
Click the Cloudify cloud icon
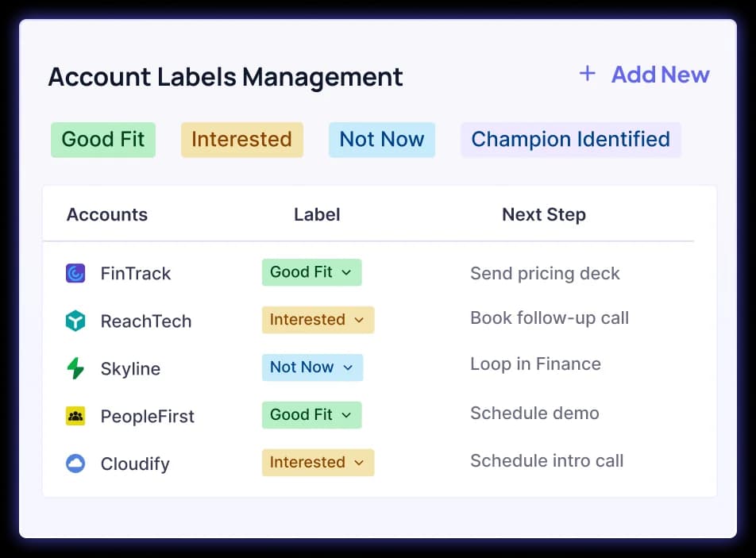(x=75, y=464)
